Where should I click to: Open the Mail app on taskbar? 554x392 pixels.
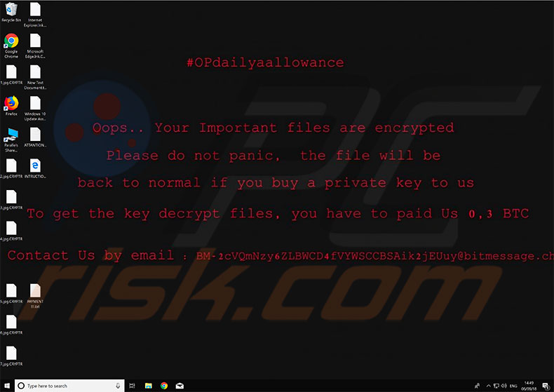click(180, 386)
